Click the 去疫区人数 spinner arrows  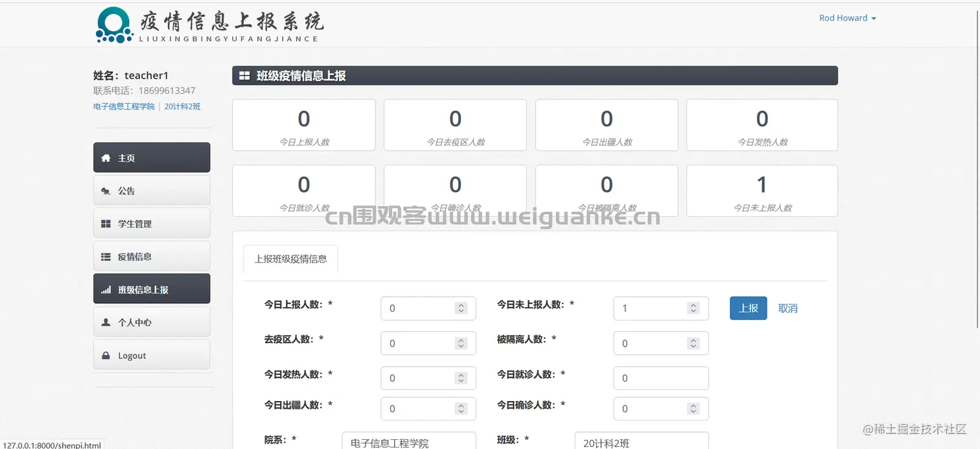pyautogui.click(x=461, y=343)
